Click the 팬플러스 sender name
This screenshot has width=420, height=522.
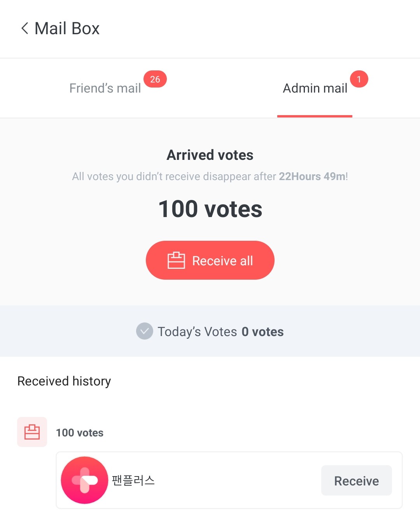[133, 480]
